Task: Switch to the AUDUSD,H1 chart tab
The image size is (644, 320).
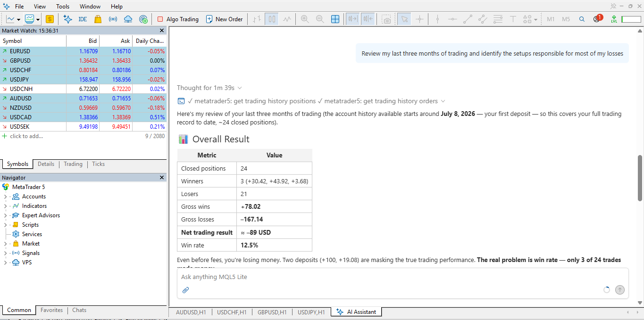Action: 191,312
